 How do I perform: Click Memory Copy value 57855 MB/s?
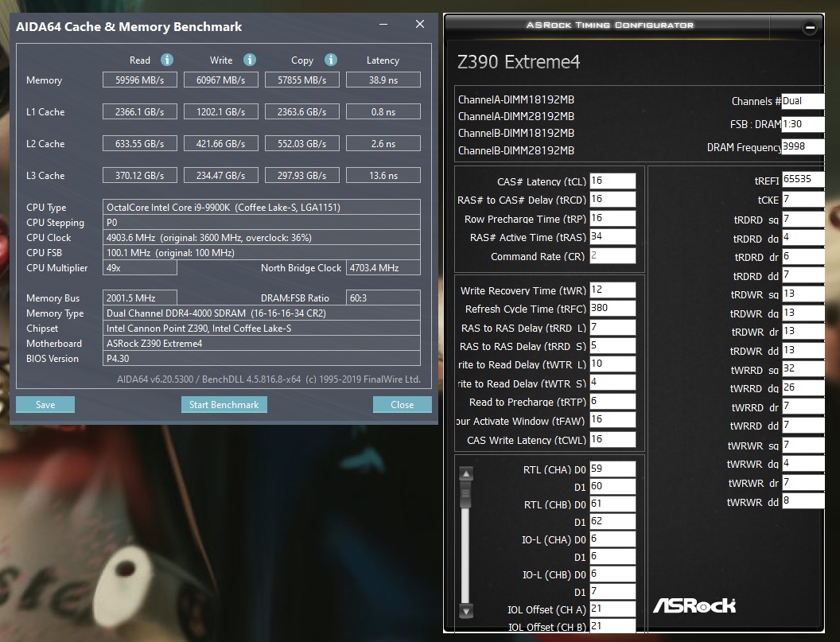302,80
